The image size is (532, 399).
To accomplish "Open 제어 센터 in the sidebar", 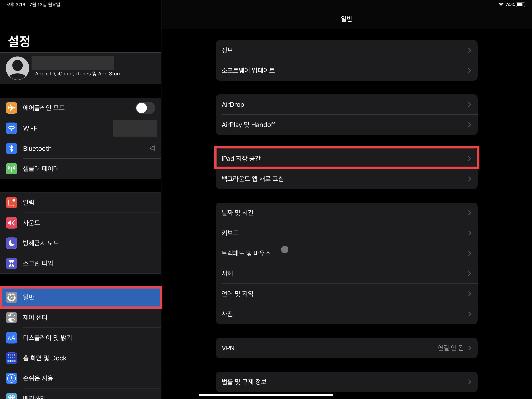I will (81, 317).
